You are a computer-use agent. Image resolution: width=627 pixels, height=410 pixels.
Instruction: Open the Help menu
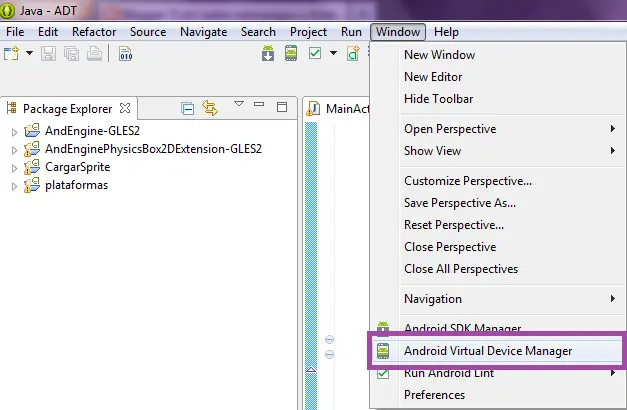[x=446, y=32]
